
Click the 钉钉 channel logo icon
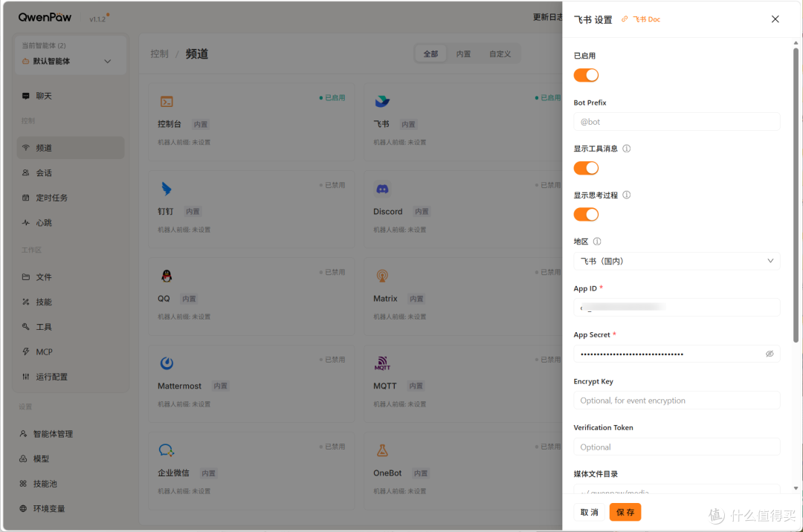pyautogui.click(x=167, y=189)
